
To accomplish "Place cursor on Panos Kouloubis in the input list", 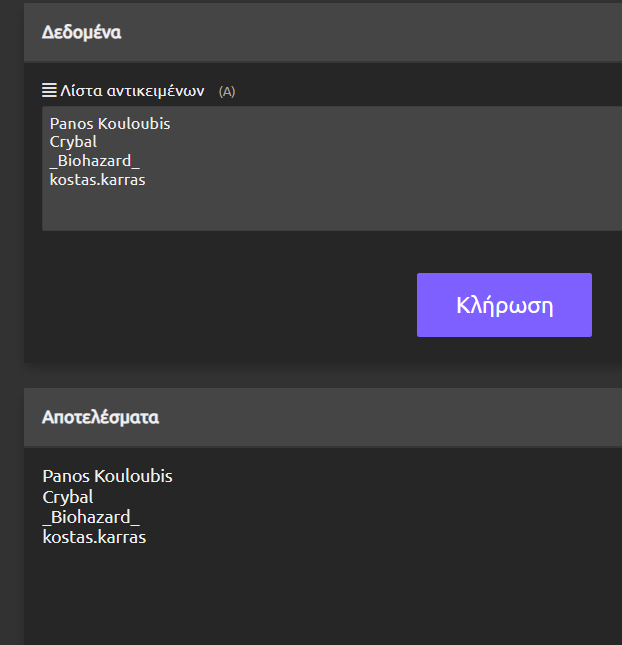I will (110, 123).
